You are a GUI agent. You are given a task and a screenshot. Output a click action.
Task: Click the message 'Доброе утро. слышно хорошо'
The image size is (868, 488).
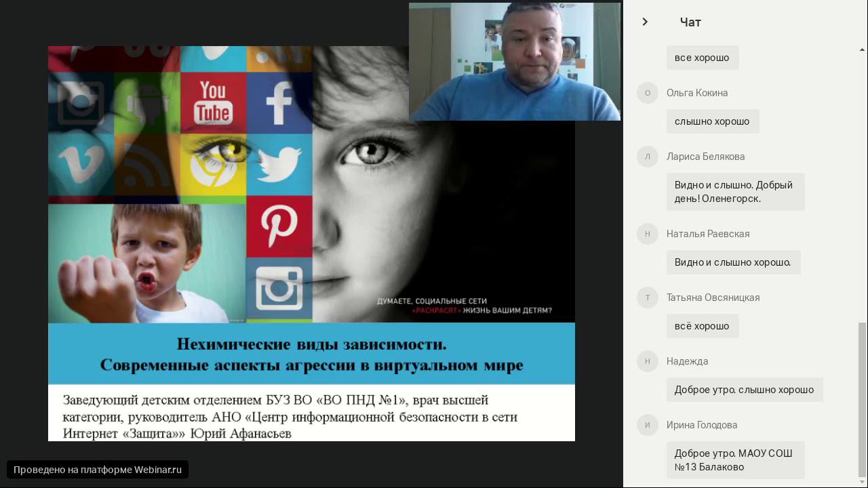coord(745,390)
